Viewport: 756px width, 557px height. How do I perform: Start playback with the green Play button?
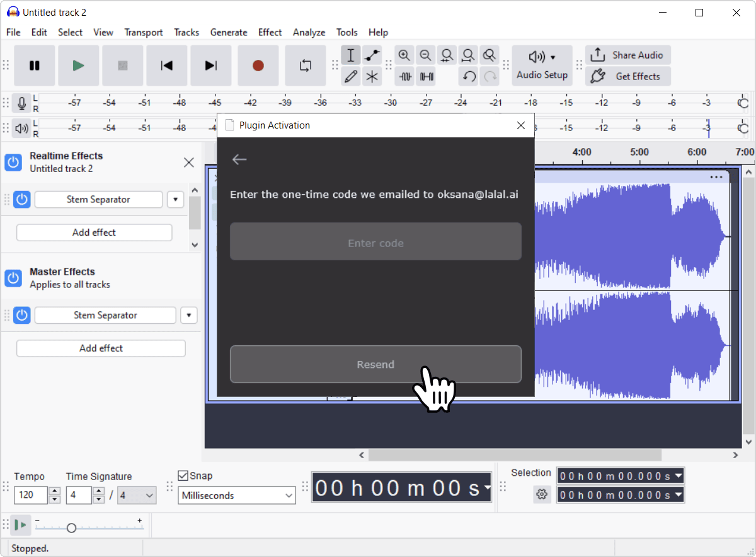[x=79, y=66]
